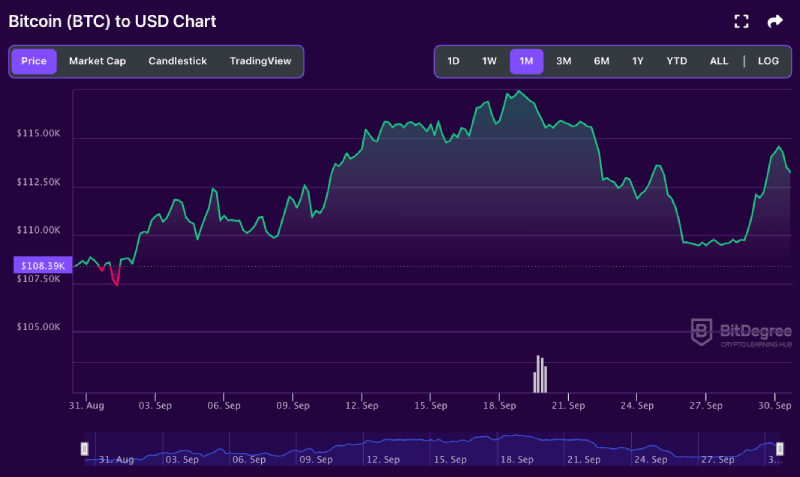Image resolution: width=800 pixels, height=477 pixels.
Task: Click the $115.00K axis label
Action: 38,134
